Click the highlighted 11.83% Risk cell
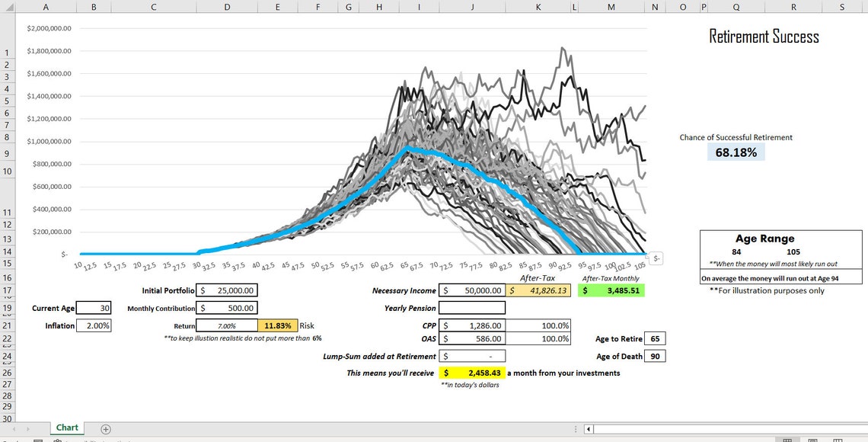The height and width of the screenshot is (442, 868). (x=276, y=324)
